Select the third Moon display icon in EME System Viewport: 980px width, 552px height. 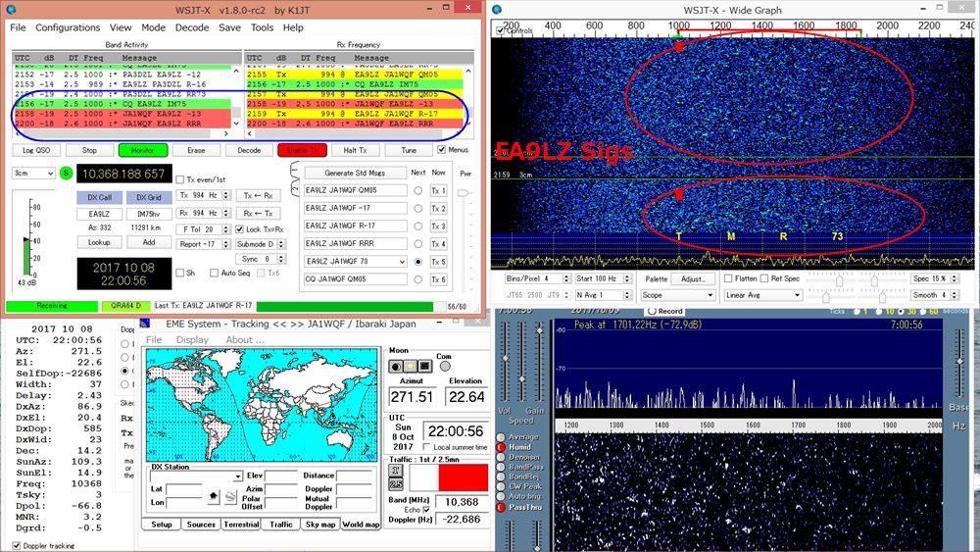(424, 367)
